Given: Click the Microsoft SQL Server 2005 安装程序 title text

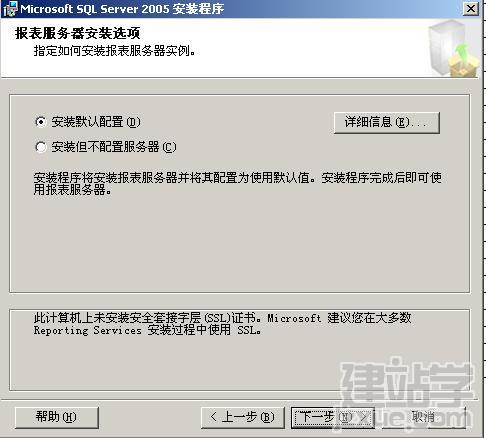Looking at the screenshot, I should click(x=122, y=9).
